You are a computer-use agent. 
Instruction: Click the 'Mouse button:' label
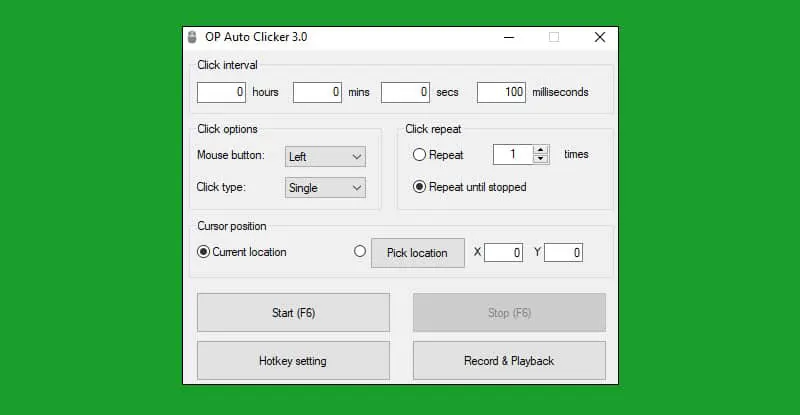pyautogui.click(x=231, y=155)
